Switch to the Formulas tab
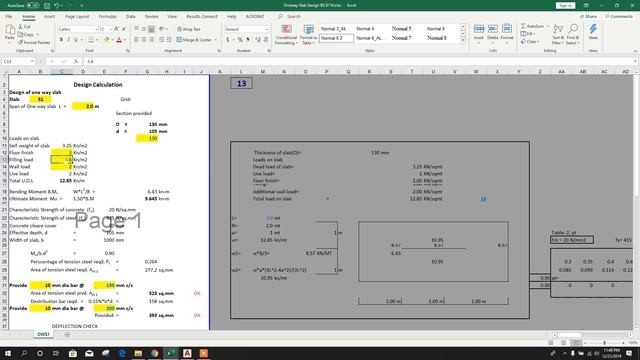 [108, 16]
